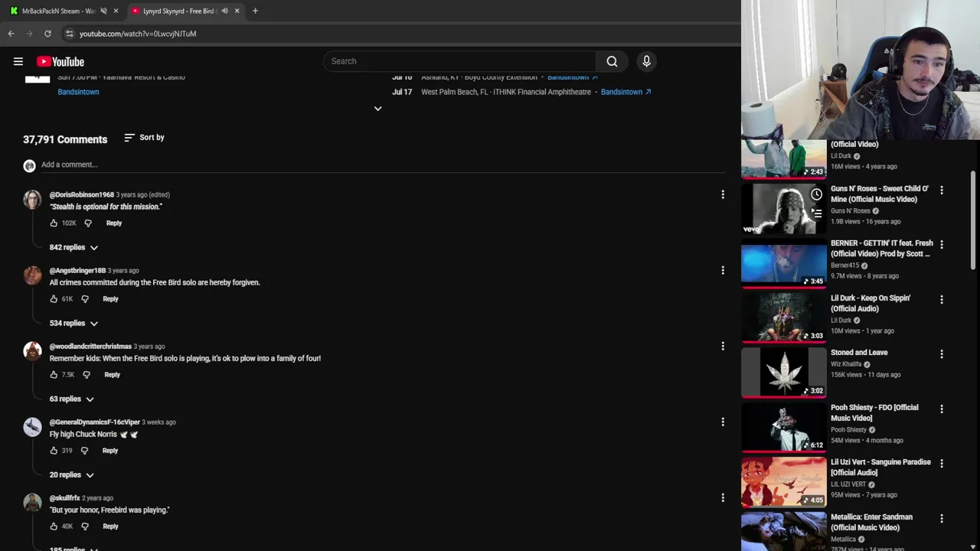Expand more tour dates with the down chevron

377,109
